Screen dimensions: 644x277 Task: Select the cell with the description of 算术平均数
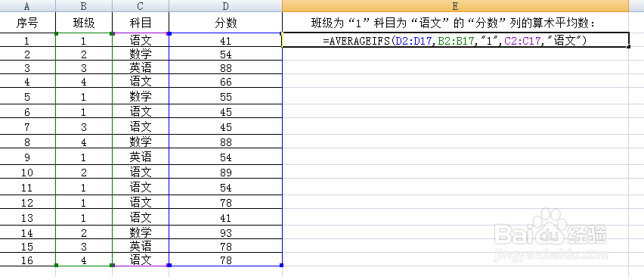455,23
